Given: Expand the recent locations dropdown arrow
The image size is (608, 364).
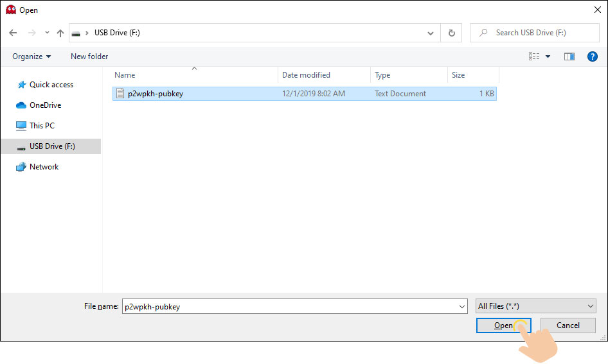Looking at the screenshot, I should click(x=47, y=33).
